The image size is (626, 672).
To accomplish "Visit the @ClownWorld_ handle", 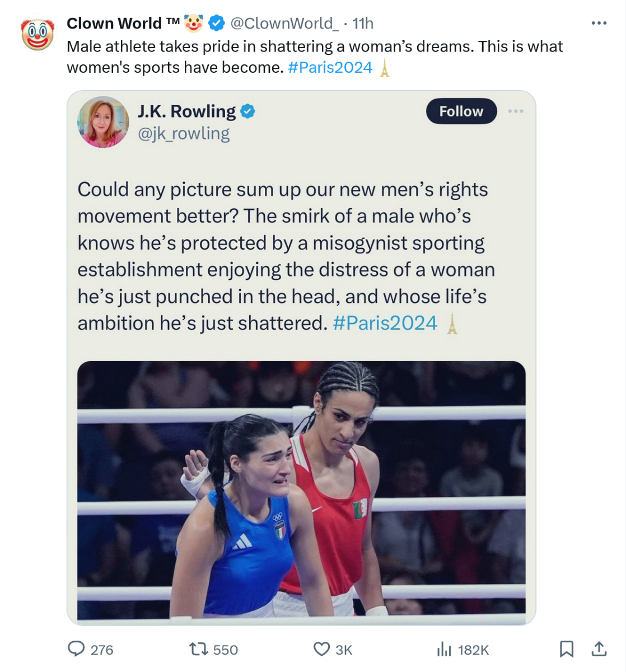I will (284, 23).
